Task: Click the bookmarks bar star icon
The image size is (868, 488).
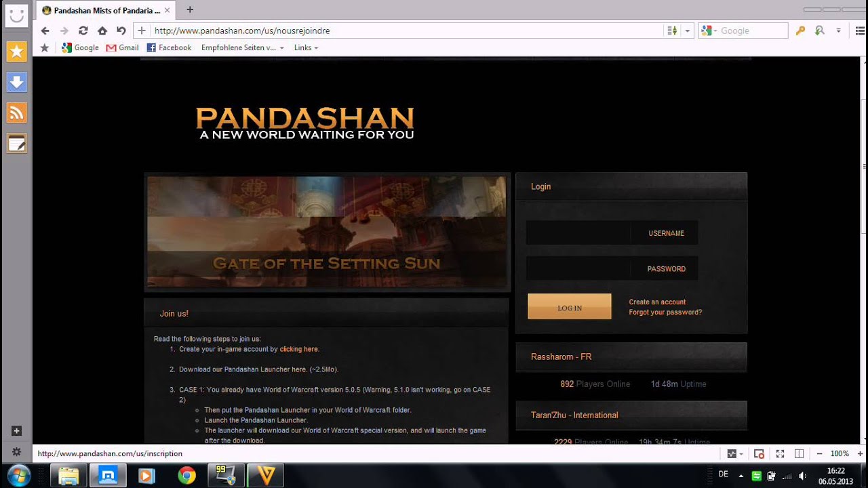Action: click(x=45, y=47)
